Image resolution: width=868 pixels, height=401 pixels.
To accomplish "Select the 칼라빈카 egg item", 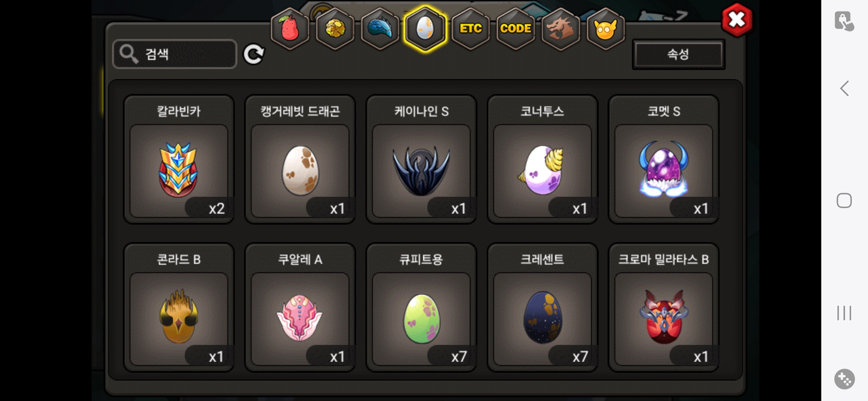I will point(179,160).
